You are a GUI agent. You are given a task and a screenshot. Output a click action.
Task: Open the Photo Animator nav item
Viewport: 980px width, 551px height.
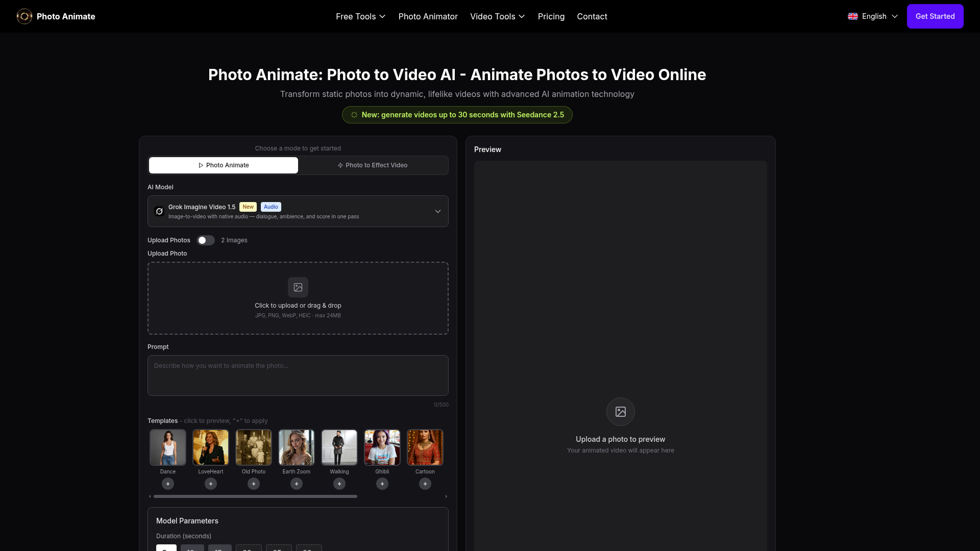click(428, 16)
